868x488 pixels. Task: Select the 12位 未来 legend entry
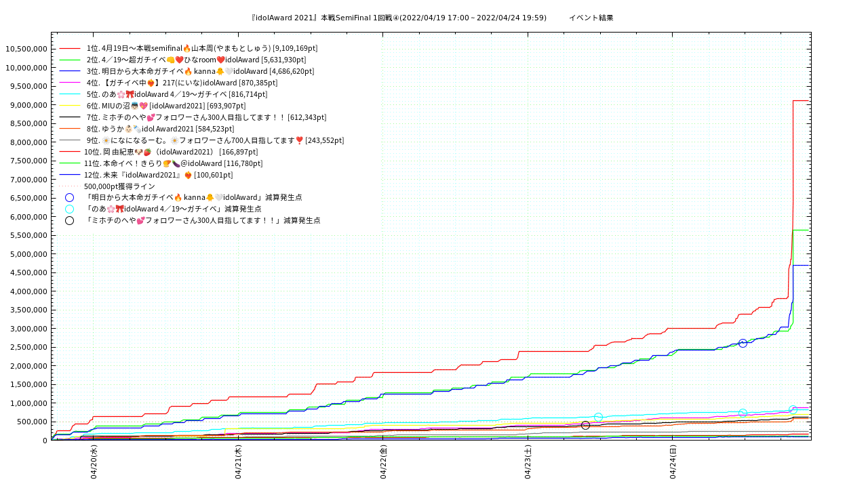click(158, 175)
